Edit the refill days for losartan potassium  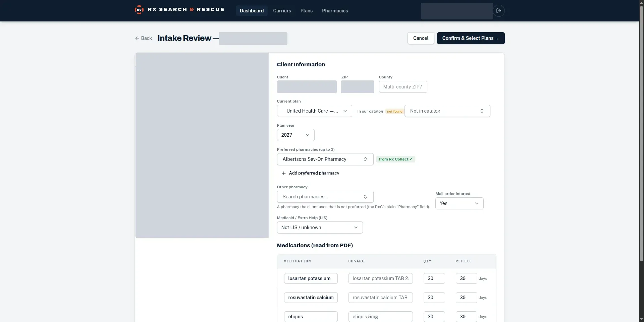click(x=466, y=278)
